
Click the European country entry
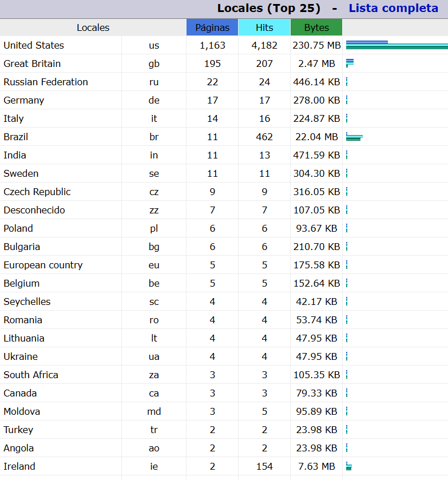[43, 265]
